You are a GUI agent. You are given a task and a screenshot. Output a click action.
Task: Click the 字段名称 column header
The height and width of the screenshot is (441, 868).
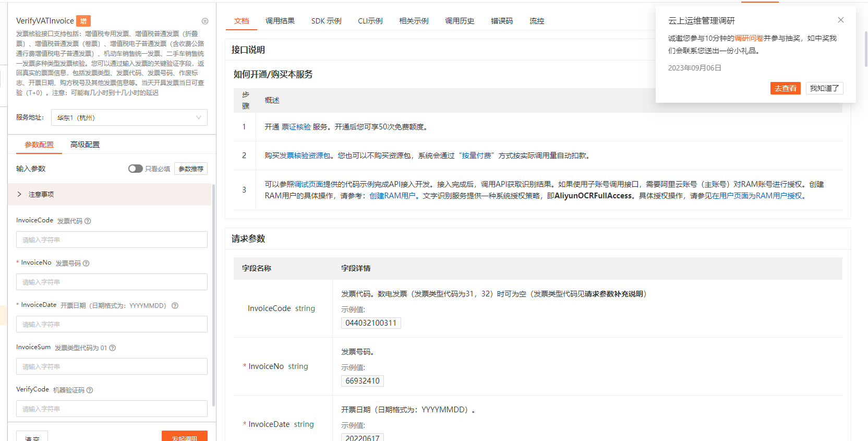point(257,268)
